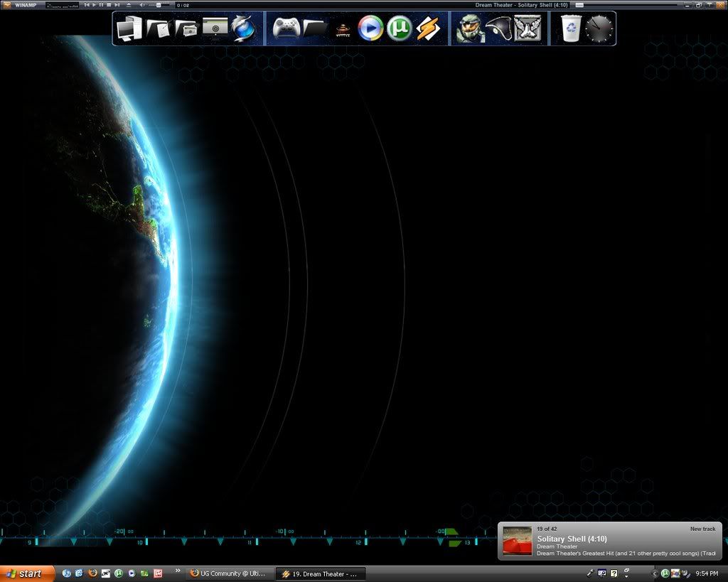Click Solitary Shell title in notification

(572, 539)
